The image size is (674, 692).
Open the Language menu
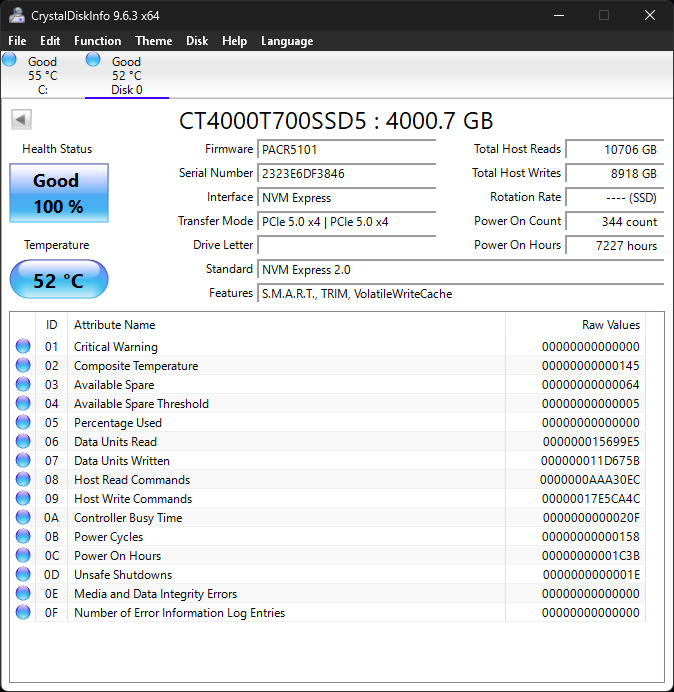(x=287, y=41)
